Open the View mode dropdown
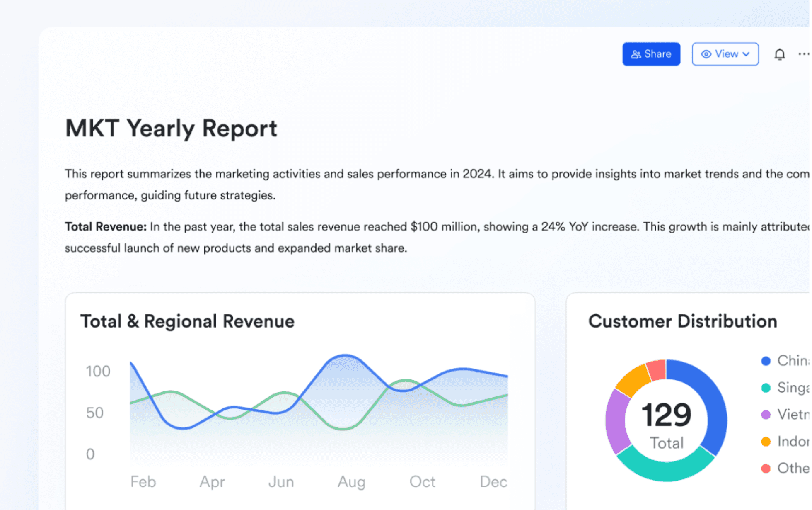812x510 pixels. pos(725,54)
